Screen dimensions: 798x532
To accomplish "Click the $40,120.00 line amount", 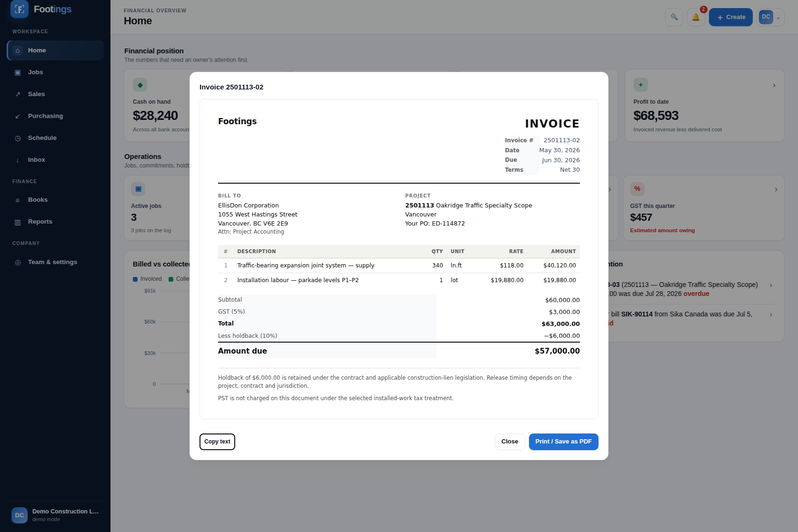I will click(x=559, y=266).
